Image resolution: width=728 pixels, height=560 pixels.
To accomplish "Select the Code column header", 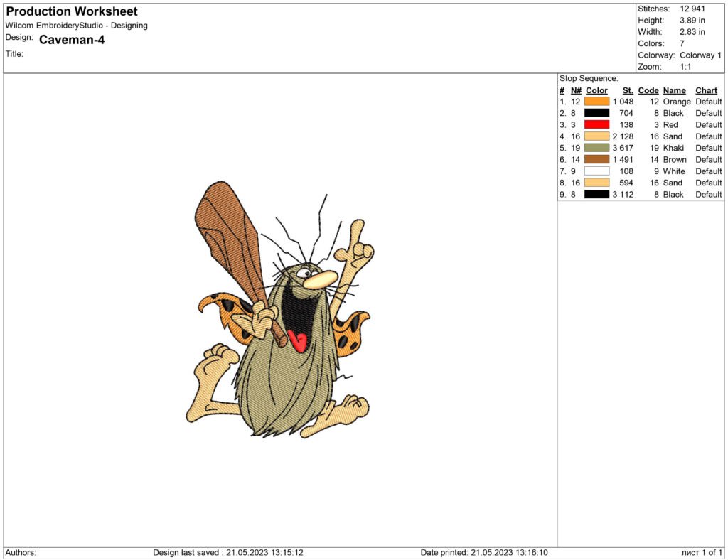I will coord(648,90).
